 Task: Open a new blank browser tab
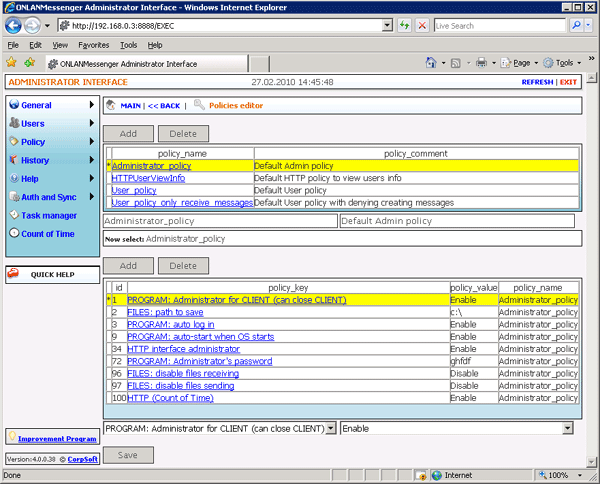point(259,64)
